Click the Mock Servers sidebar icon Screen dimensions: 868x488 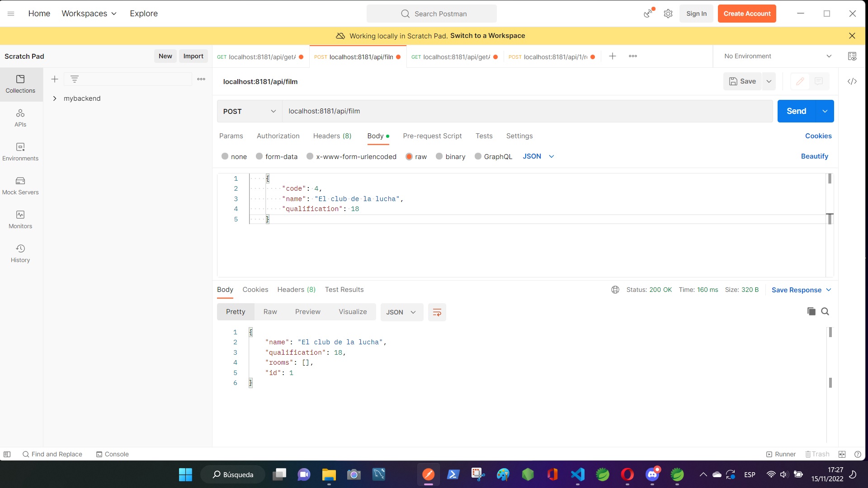click(20, 181)
